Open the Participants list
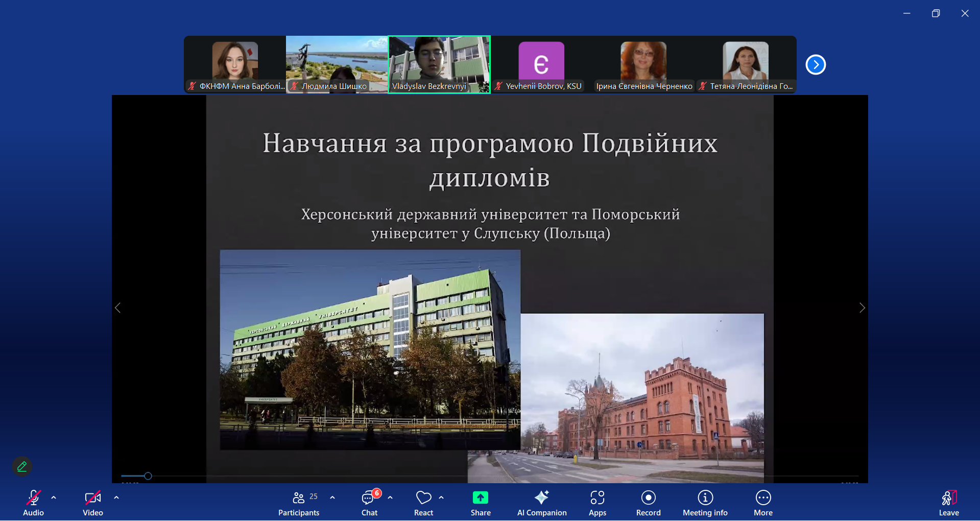 tap(298, 502)
